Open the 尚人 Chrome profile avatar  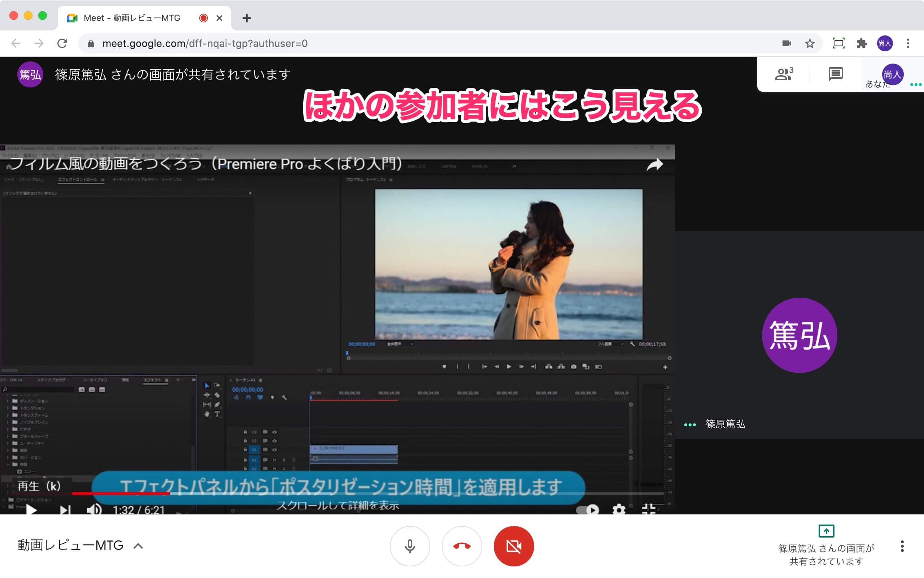(885, 44)
